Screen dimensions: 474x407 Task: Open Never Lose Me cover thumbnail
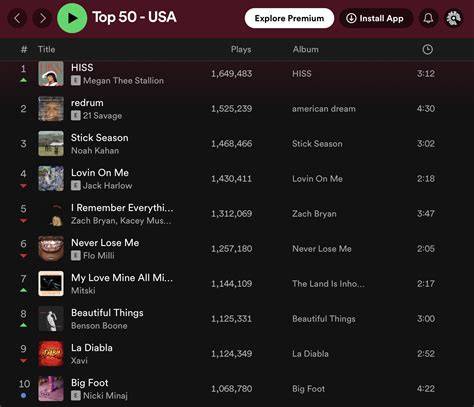pyautogui.click(x=51, y=249)
